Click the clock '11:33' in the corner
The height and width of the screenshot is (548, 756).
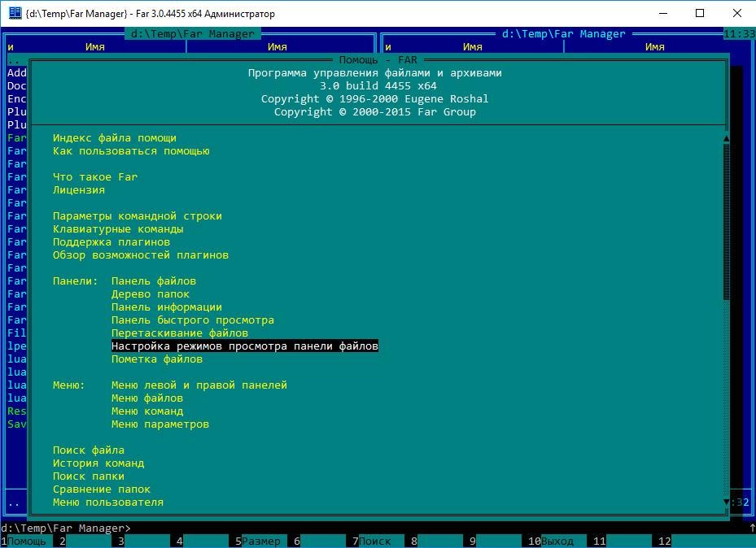(x=739, y=34)
